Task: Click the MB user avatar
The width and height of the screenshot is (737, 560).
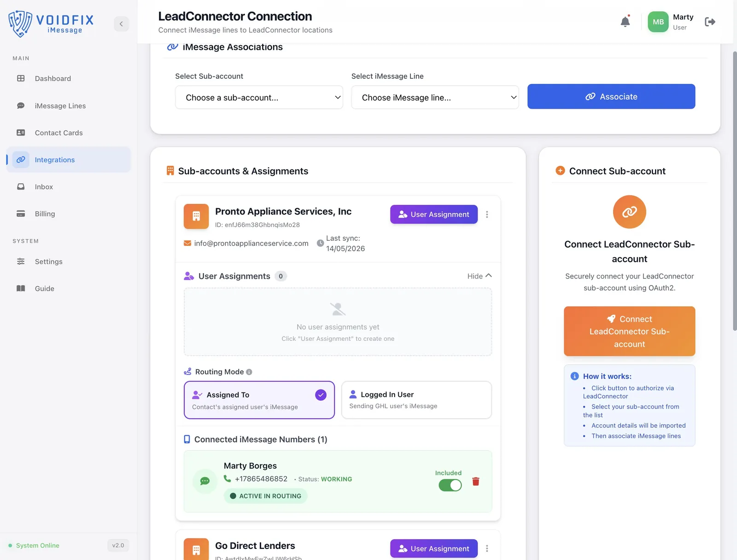Action: tap(658, 22)
